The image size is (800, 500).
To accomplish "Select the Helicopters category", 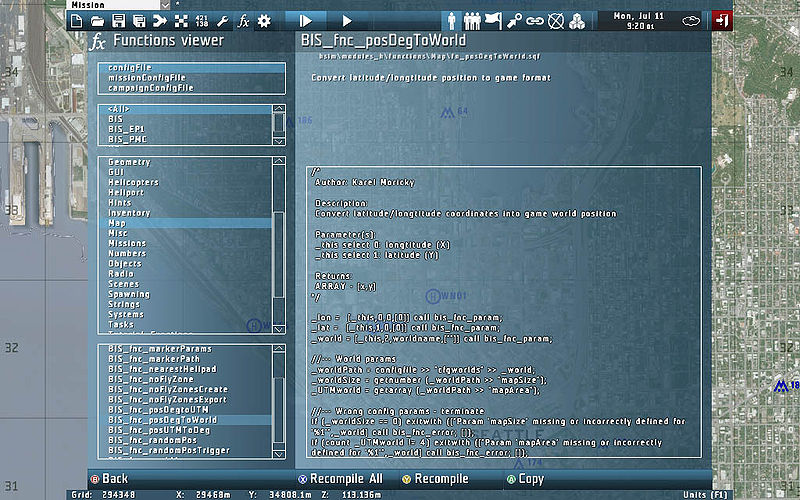I will pos(186,183).
